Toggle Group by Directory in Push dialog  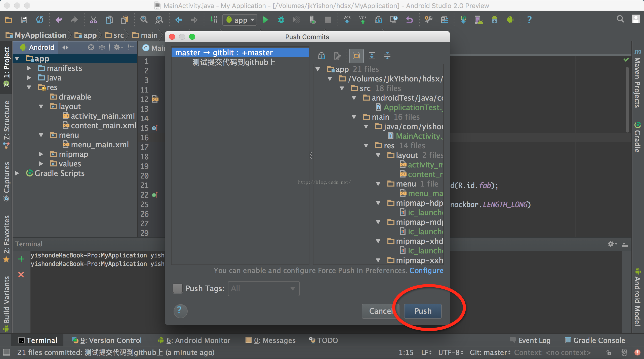pyautogui.click(x=356, y=56)
